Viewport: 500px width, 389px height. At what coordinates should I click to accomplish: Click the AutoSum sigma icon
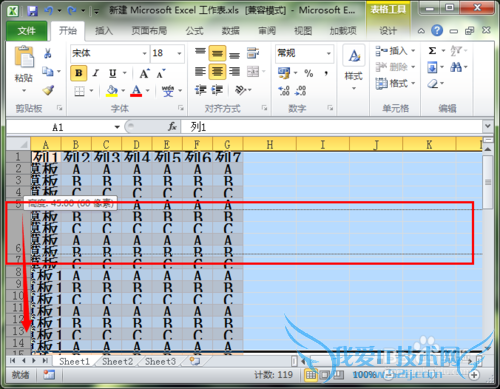pos(432,51)
